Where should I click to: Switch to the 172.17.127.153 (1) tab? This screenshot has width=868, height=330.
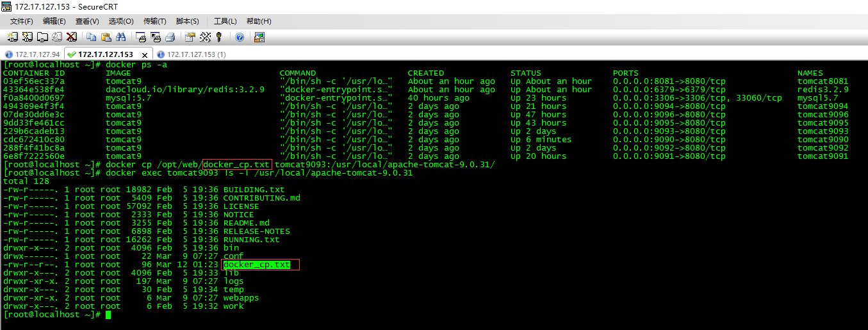[192, 54]
